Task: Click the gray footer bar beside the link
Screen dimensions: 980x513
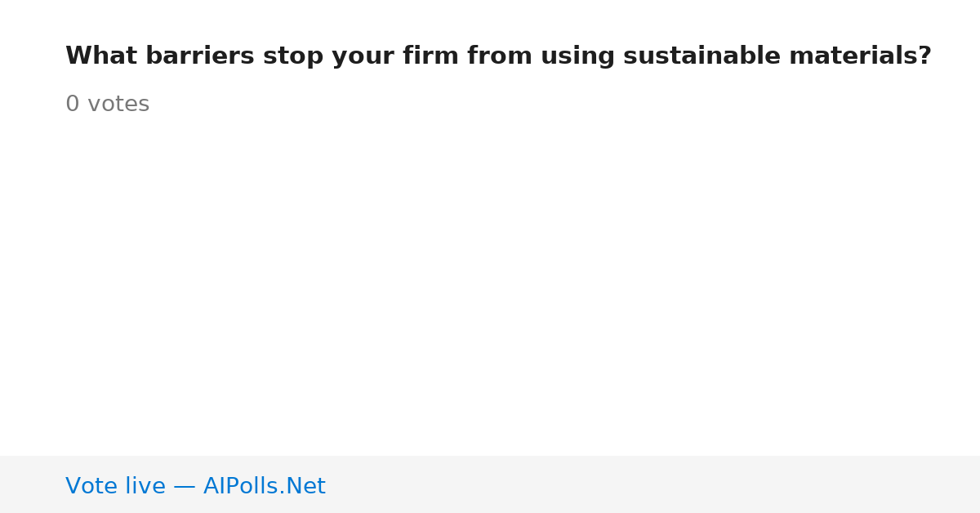Action: click(x=653, y=484)
